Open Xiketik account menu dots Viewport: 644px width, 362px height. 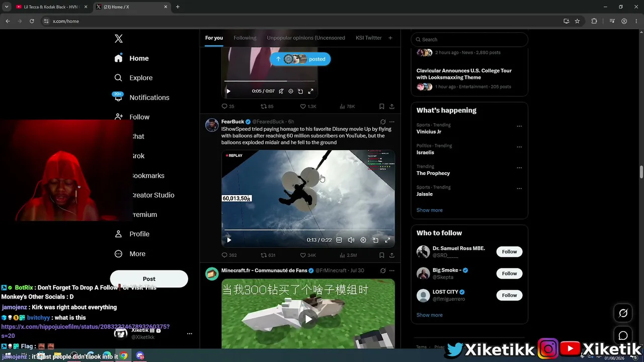[190, 334]
